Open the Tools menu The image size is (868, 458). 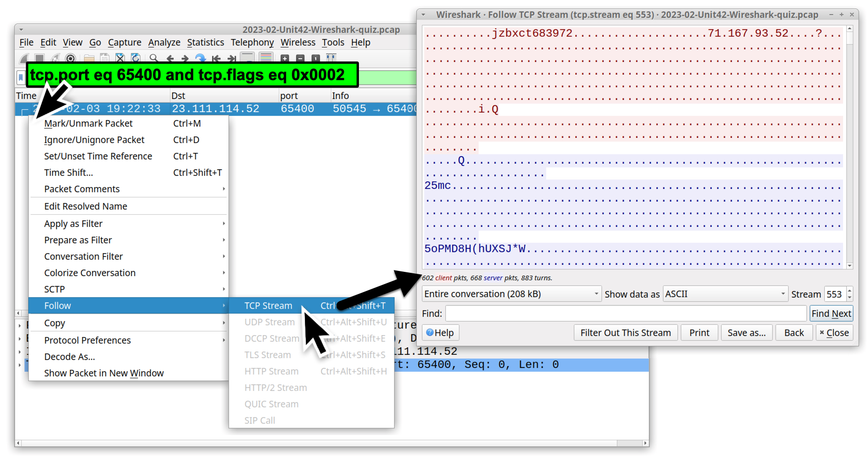tap(333, 42)
